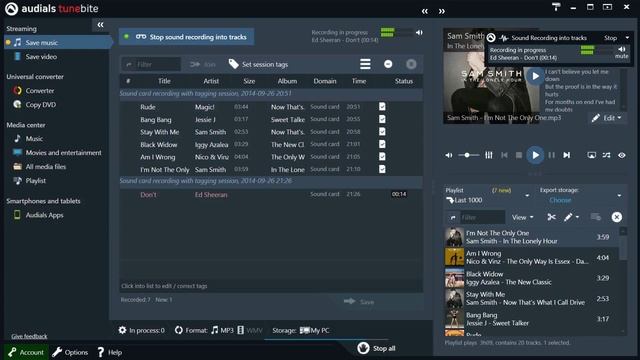Open Help
The image size is (640, 360).
tap(109, 352)
